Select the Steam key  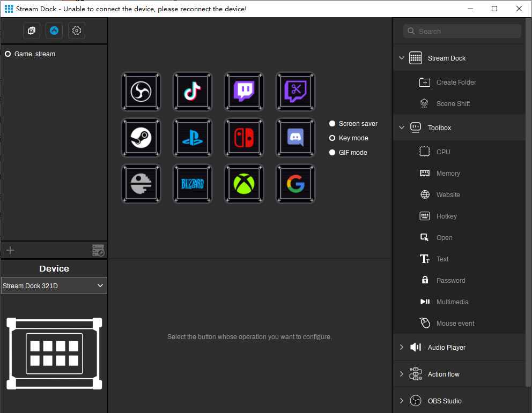coord(141,138)
